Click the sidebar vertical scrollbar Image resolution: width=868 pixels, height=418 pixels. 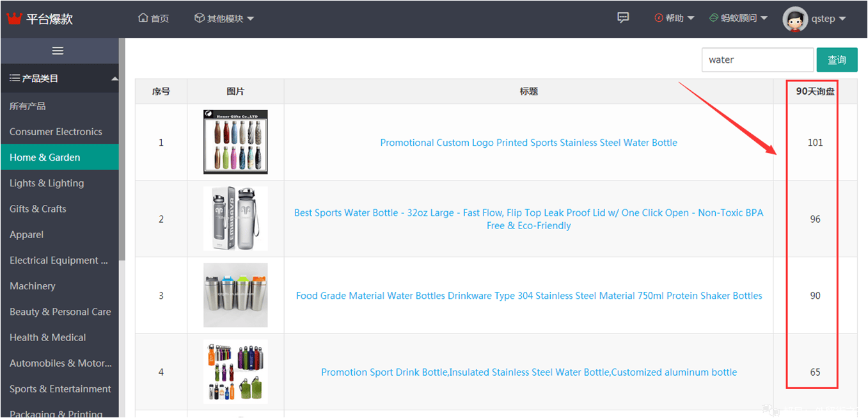tap(122, 147)
